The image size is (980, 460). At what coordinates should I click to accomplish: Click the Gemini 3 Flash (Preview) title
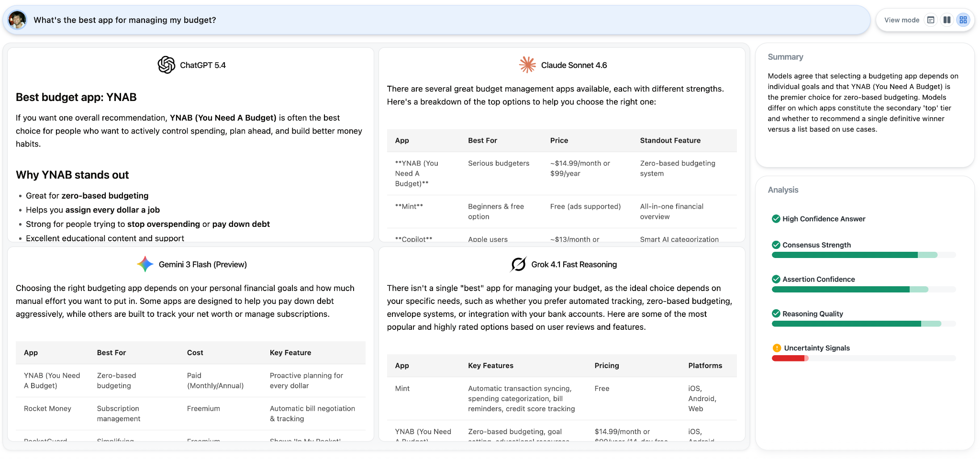(203, 264)
